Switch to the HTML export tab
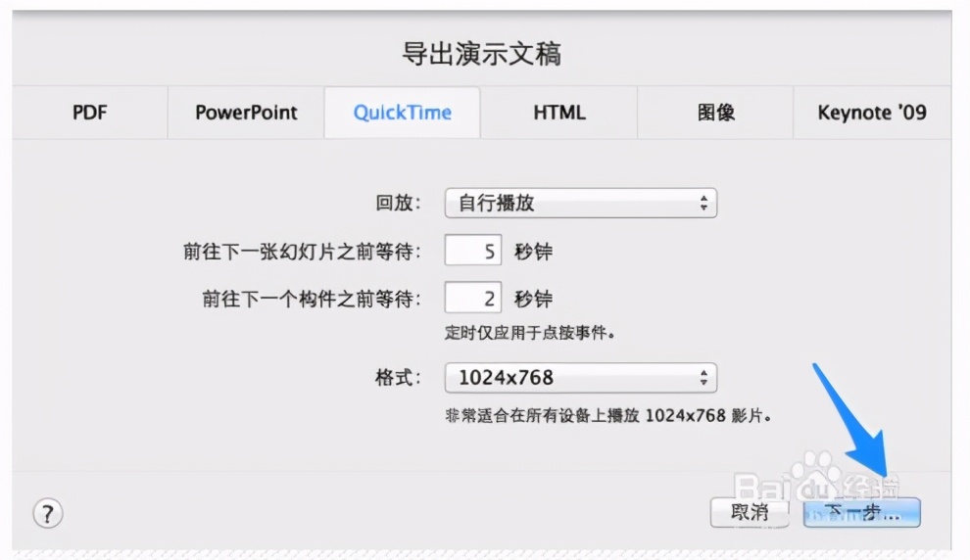970x560 pixels. point(559,113)
